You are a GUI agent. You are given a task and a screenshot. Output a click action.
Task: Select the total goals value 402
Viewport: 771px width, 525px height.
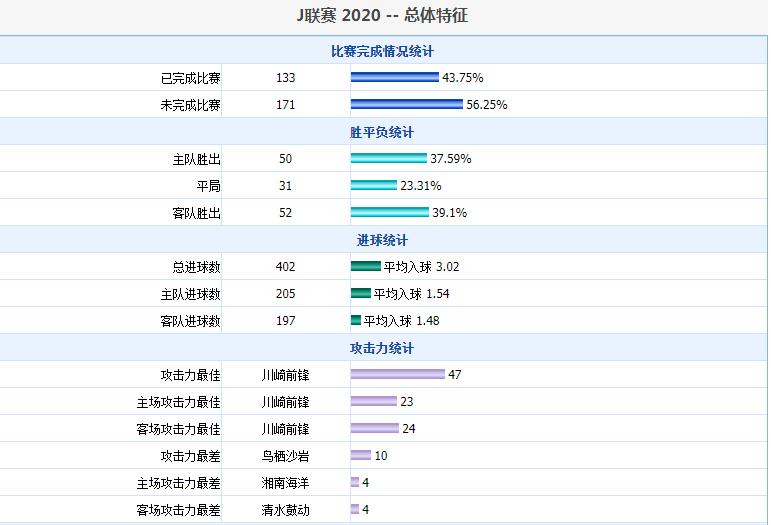286,267
